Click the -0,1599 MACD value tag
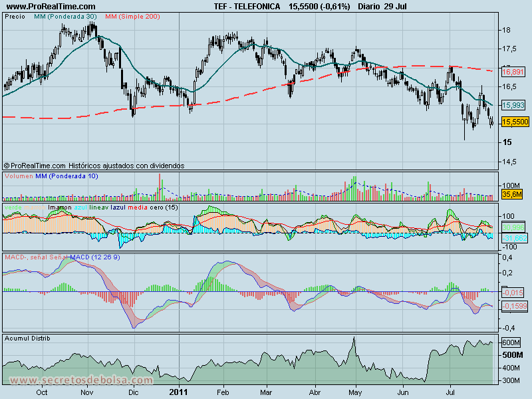This screenshot has width=532, height=399. [514, 306]
